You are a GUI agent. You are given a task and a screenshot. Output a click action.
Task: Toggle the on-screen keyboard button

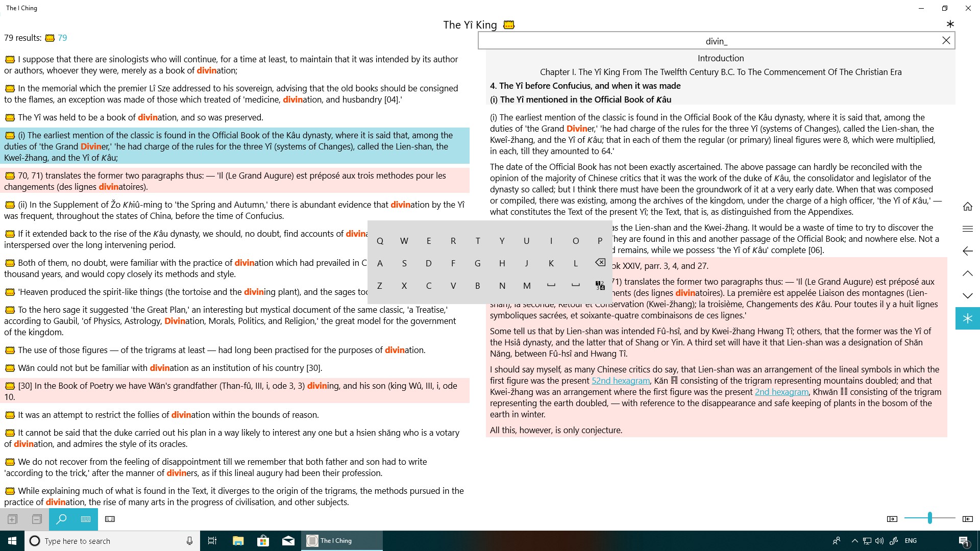click(x=86, y=519)
